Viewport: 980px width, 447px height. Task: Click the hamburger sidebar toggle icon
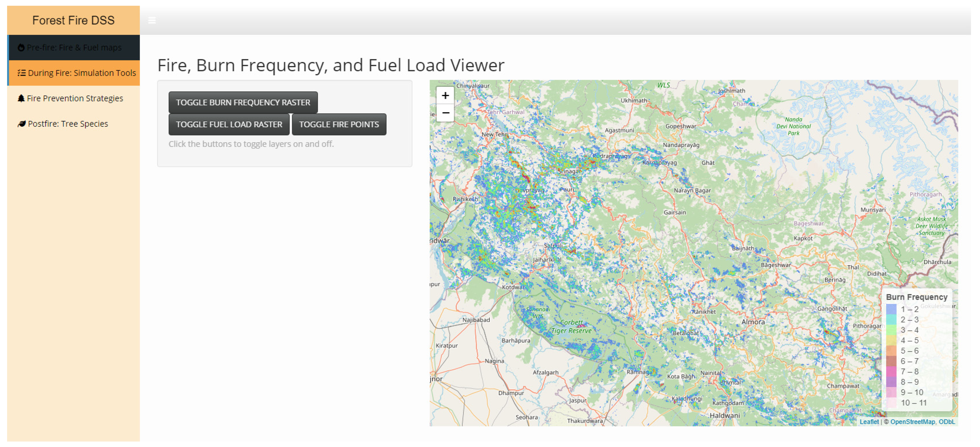coord(152,20)
